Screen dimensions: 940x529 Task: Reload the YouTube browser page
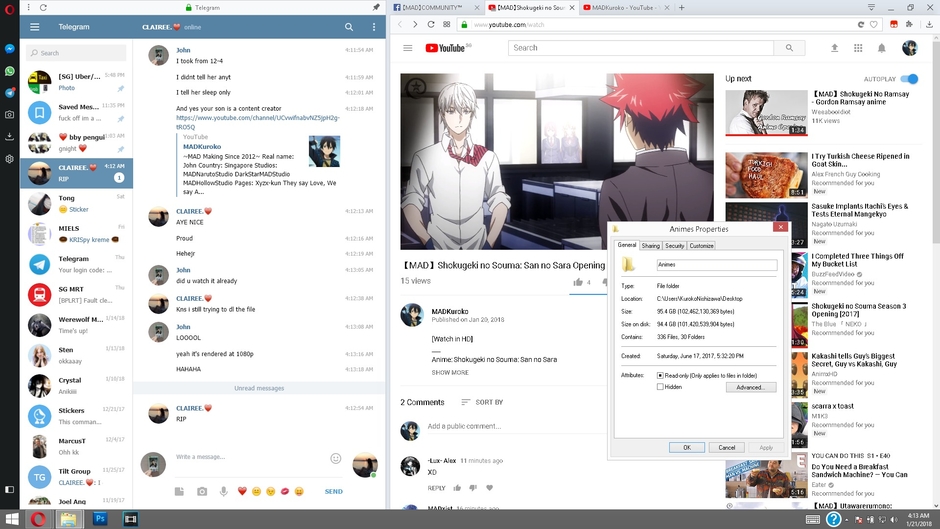pos(430,25)
